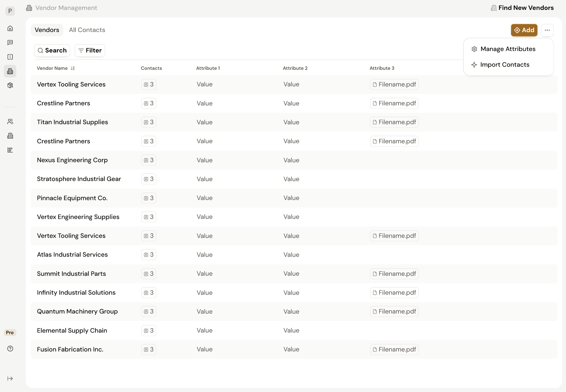Click the bar chart reports sidebar icon
Screen dimensions: 566x392
coord(10,150)
